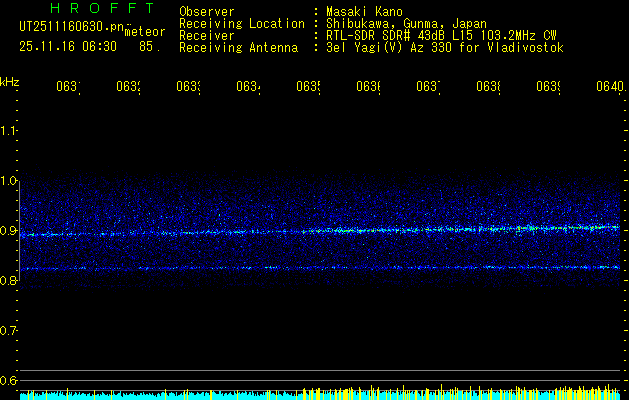Click the 0638 time marker

click(x=488, y=86)
